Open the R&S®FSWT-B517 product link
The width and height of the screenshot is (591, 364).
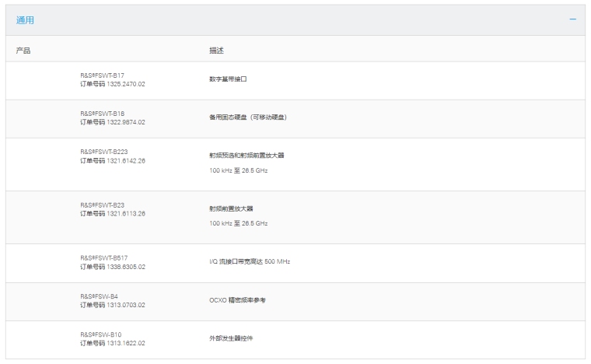[103, 258]
